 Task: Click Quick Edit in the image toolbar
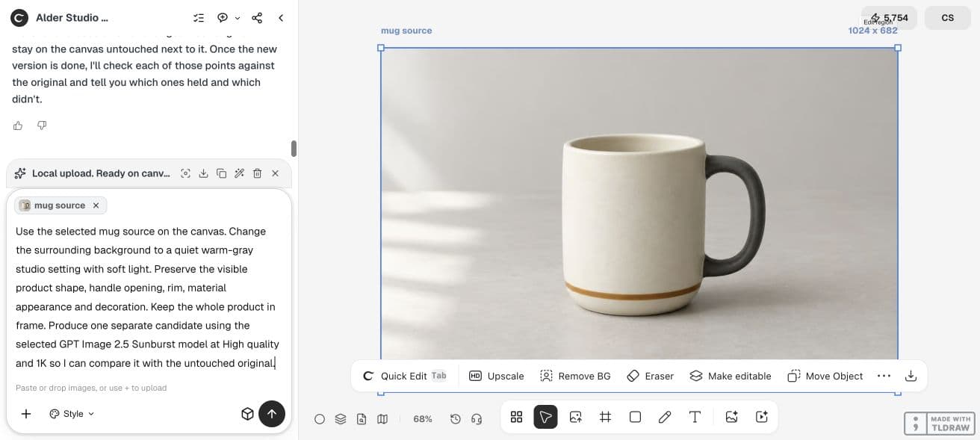point(405,376)
